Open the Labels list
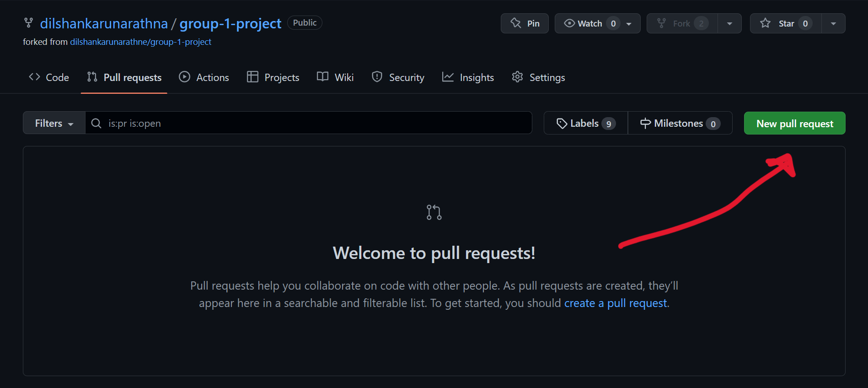The image size is (868, 388). [586, 123]
